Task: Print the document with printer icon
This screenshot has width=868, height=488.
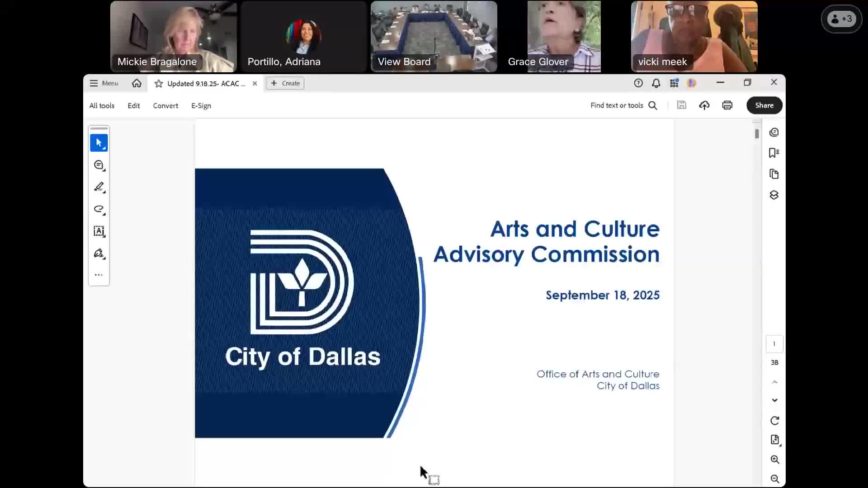Action: (x=727, y=105)
